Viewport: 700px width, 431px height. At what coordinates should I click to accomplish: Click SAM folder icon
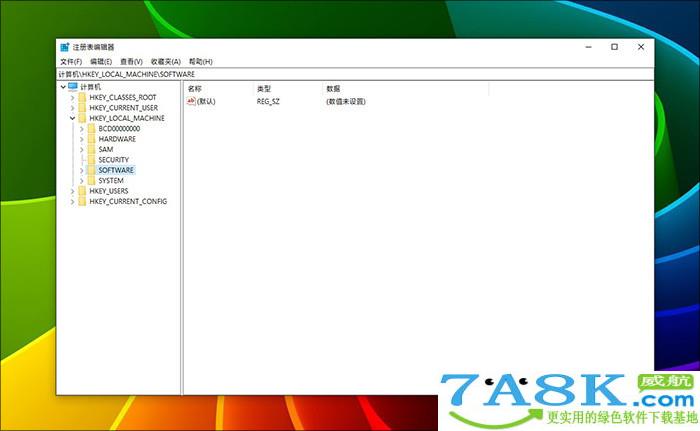[92, 149]
